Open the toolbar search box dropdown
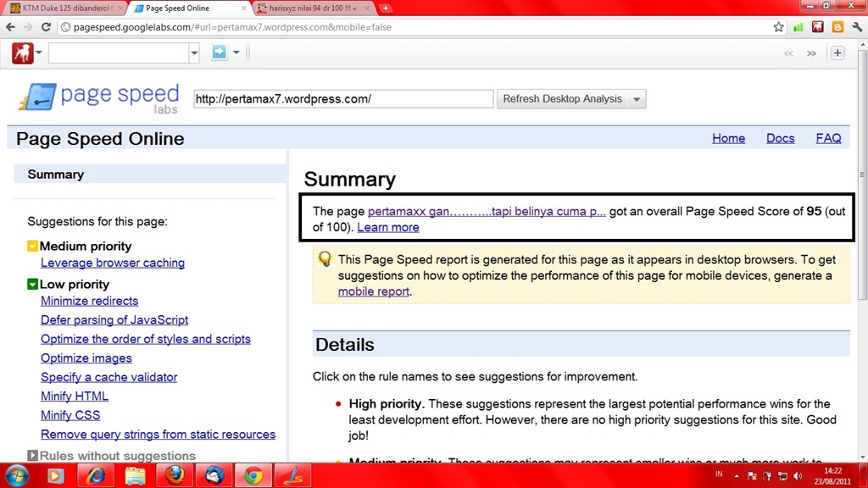The height and width of the screenshot is (488, 868). (194, 53)
